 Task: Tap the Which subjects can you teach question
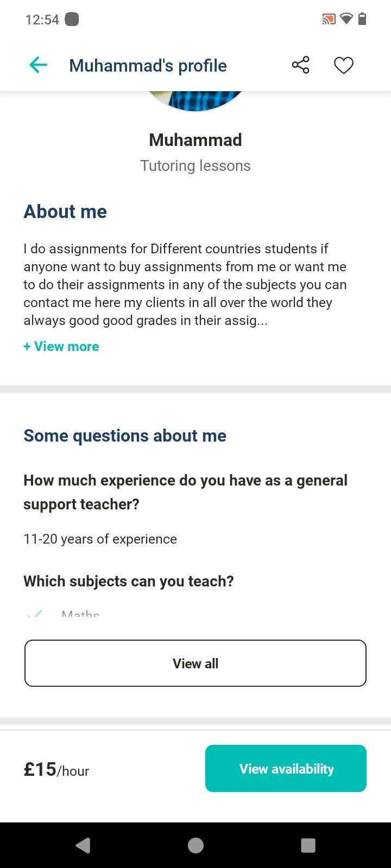click(129, 581)
